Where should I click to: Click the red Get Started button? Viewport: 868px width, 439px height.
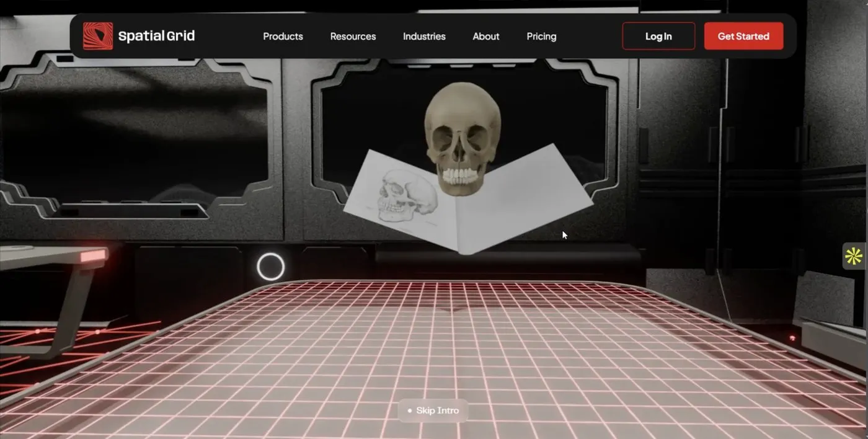pyautogui.click(x=743, y=36)
